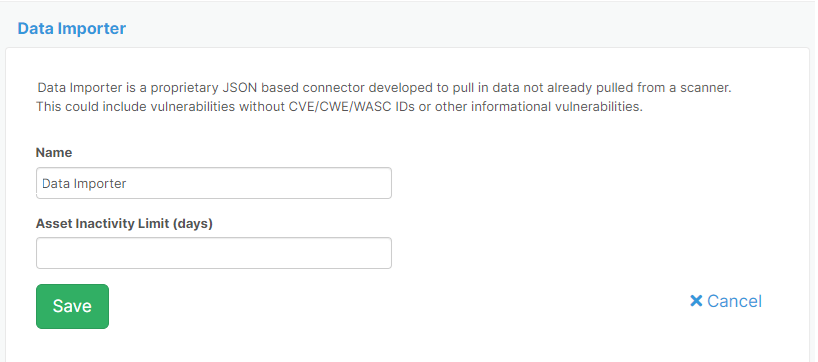Click the word 'scanner' in the description
The height and width of the screenshot is (362, 818).
[x=706, y=88]
